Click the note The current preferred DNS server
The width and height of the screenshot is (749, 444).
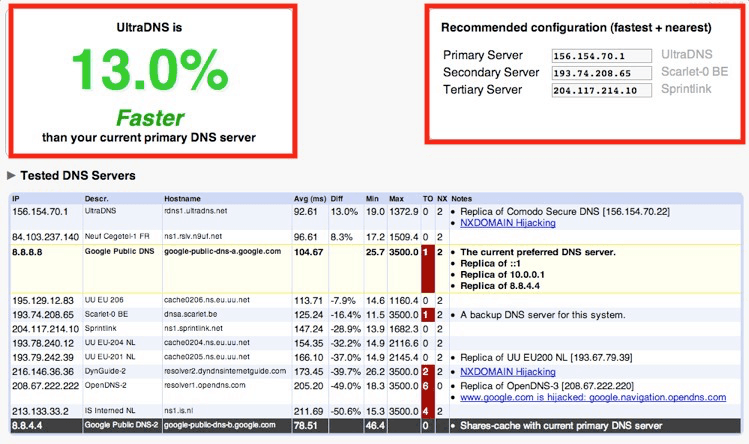click(x=537, y=252)
